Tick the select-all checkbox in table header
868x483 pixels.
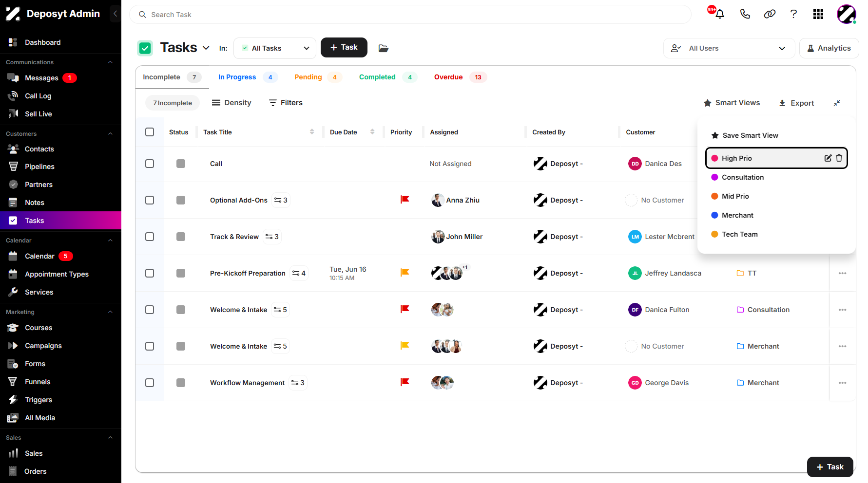150,132
